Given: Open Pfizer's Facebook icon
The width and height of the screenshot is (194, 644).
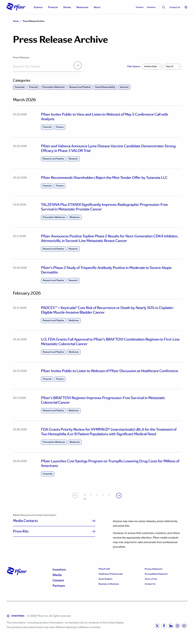Looking at the screenshot, I should [x=164, y=626].
